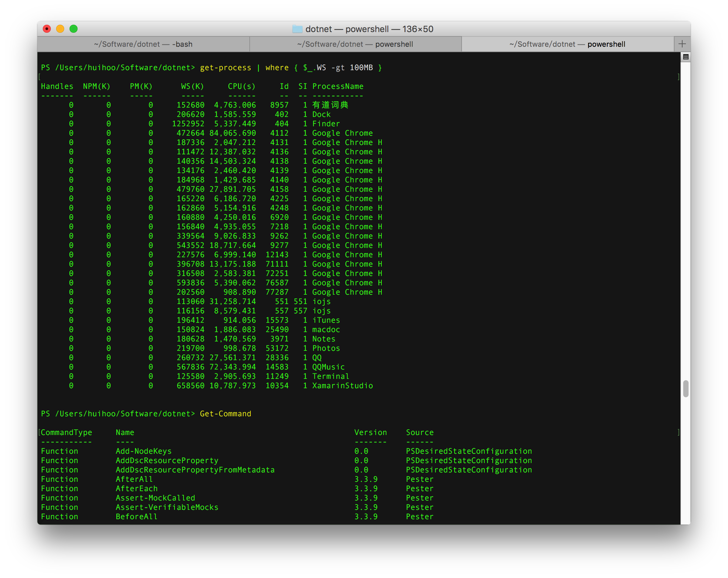Click the window title 'dotnet — powershell — 136×50'
Viewport: 728px width, 578px height.
click(369, 29)
